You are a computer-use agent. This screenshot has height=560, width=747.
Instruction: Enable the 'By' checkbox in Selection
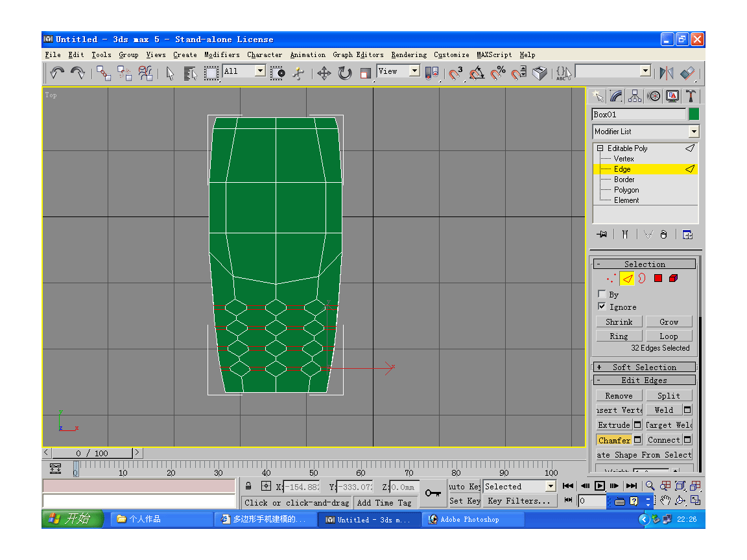coord(602,294)
